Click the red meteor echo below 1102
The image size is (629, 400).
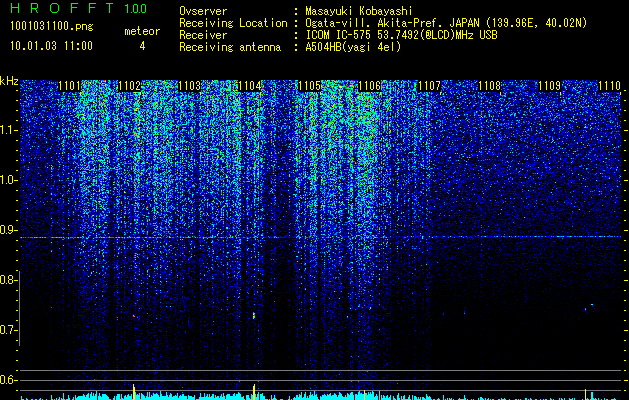coord(134,316)
